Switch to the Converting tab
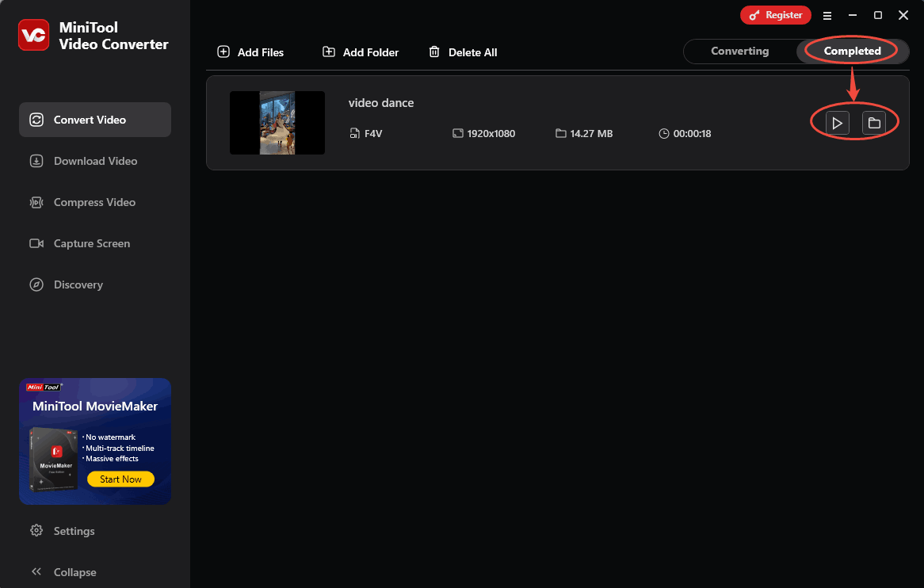Image resolution: width=924 pixels, height=588 pixels. (739, 52)
